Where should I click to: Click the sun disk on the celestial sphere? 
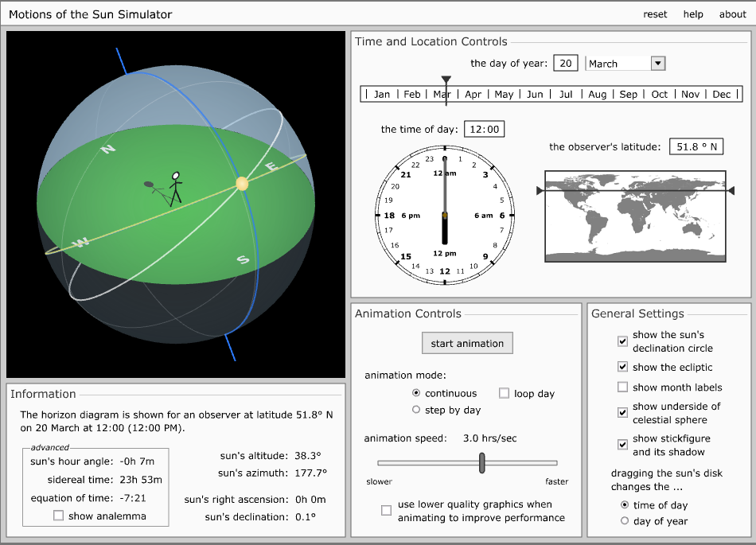pos(242,184)
